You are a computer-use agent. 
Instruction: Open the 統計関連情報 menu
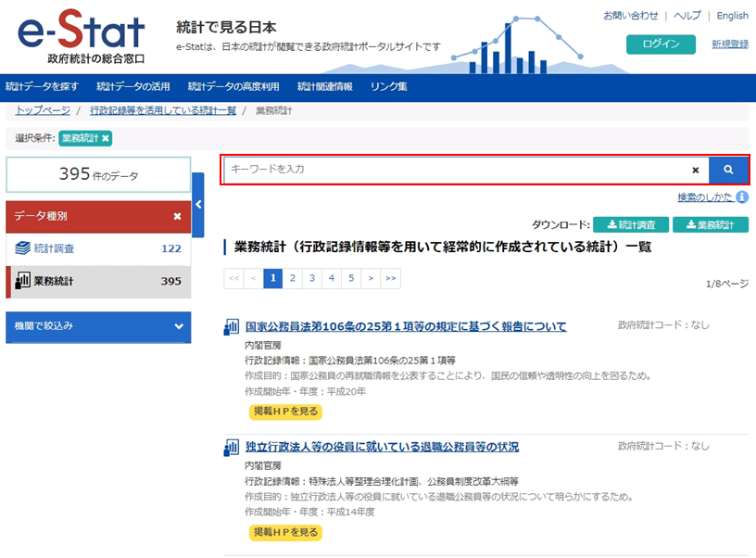[325, 86]
